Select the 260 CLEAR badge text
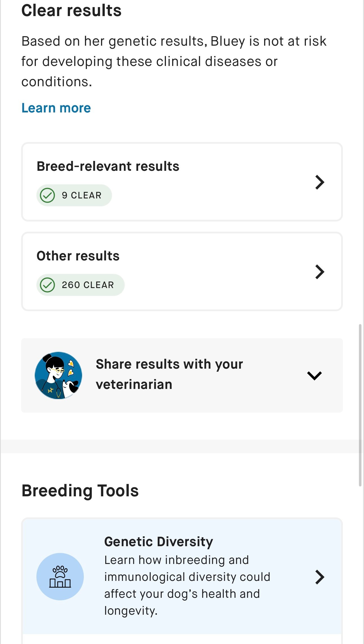Viewport: 364px width, 644px height. pyautogui.click(x=88, y=285)
